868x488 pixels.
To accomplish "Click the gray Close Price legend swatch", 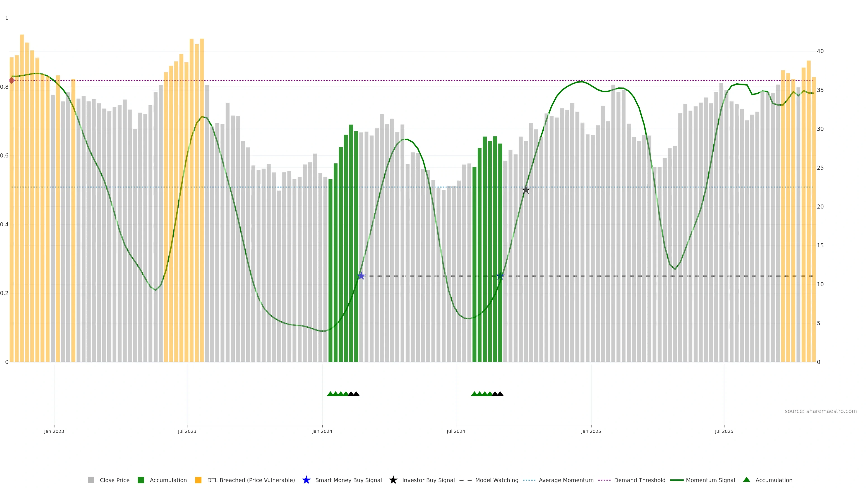I will (91, 480).
